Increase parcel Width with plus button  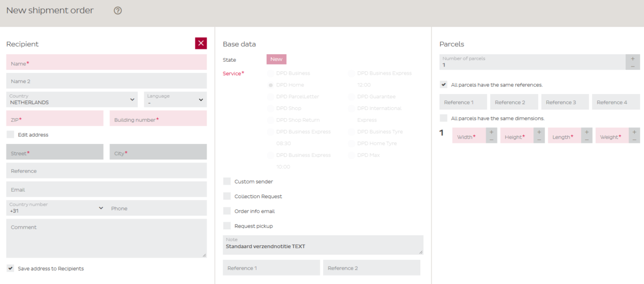[492, 132]
